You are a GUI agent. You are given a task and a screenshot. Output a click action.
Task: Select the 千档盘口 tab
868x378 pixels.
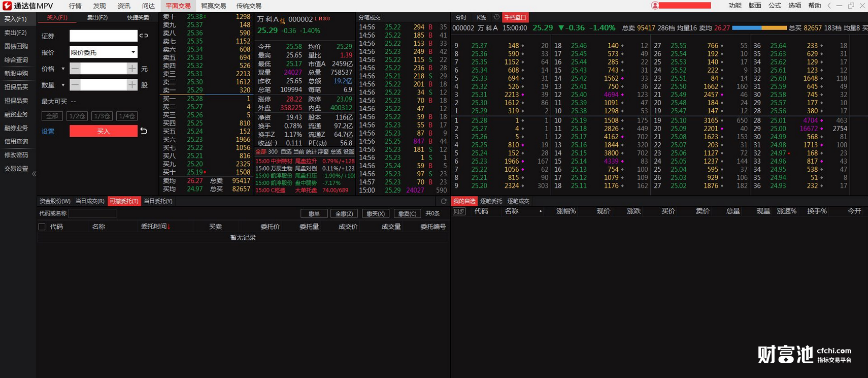pyautogui.click(x=515, y=17)
